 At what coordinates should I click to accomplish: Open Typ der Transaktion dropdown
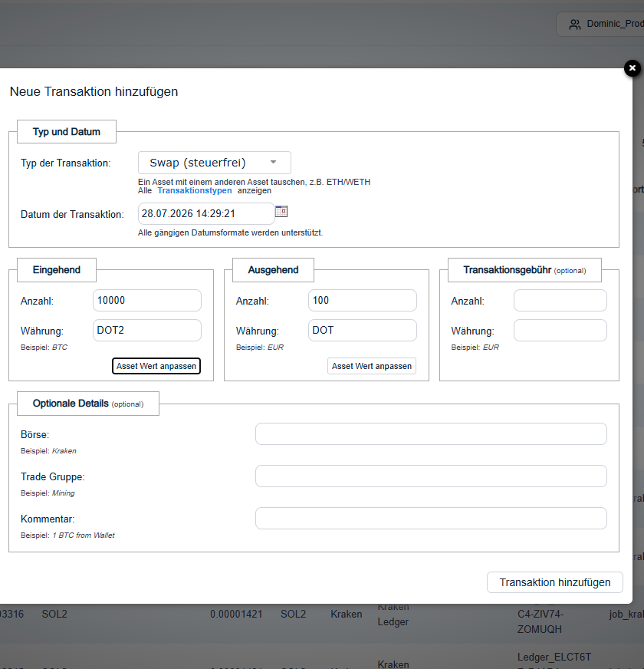(215, 163)
